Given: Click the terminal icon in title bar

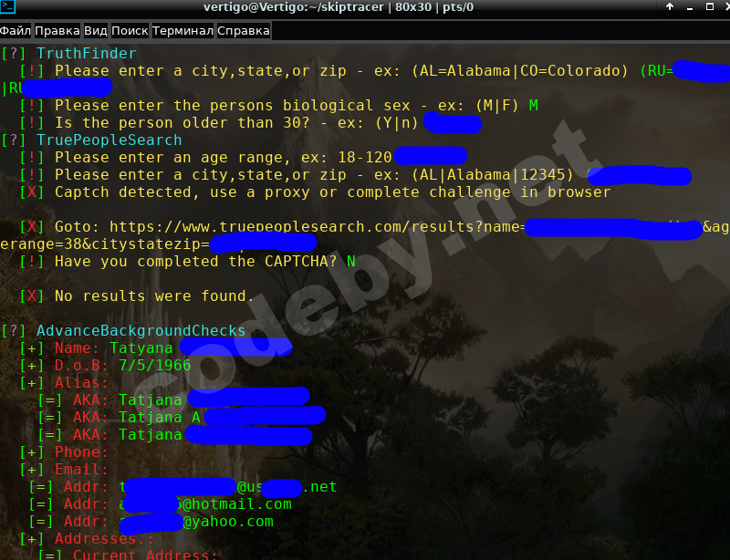Looking at the screenshot, I should click(x=8, y=6).
